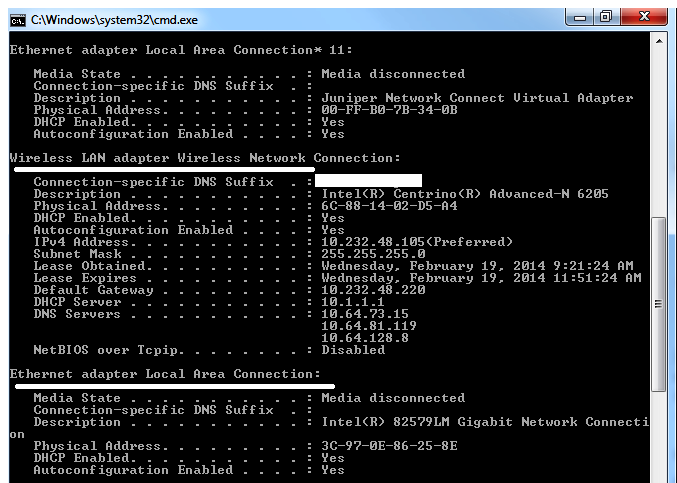This screenshot has height=483, width=677.
Task: Minimize the cmd.exe window
Action: [579, 17]
